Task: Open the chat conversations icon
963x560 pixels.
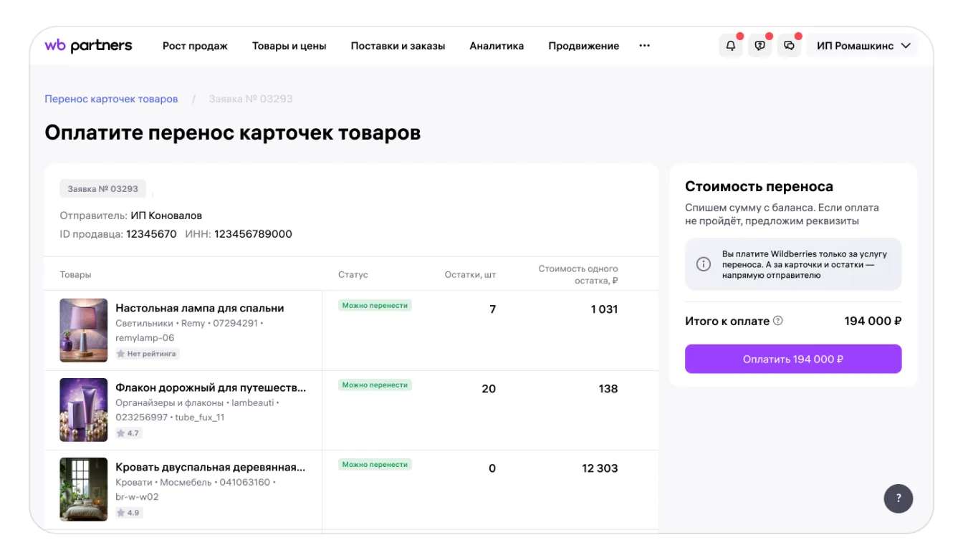Action: tap(789, 46)
